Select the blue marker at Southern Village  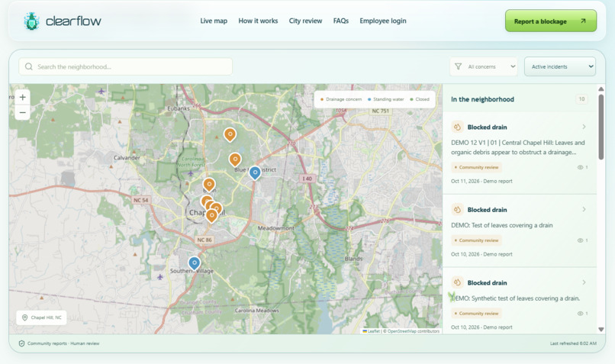click(x=194, y=263)
